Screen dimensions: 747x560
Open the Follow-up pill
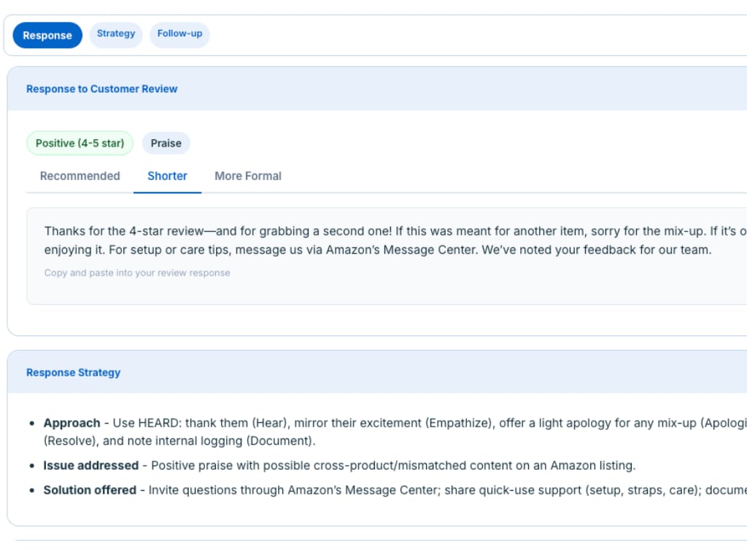[x=179, y=34]
